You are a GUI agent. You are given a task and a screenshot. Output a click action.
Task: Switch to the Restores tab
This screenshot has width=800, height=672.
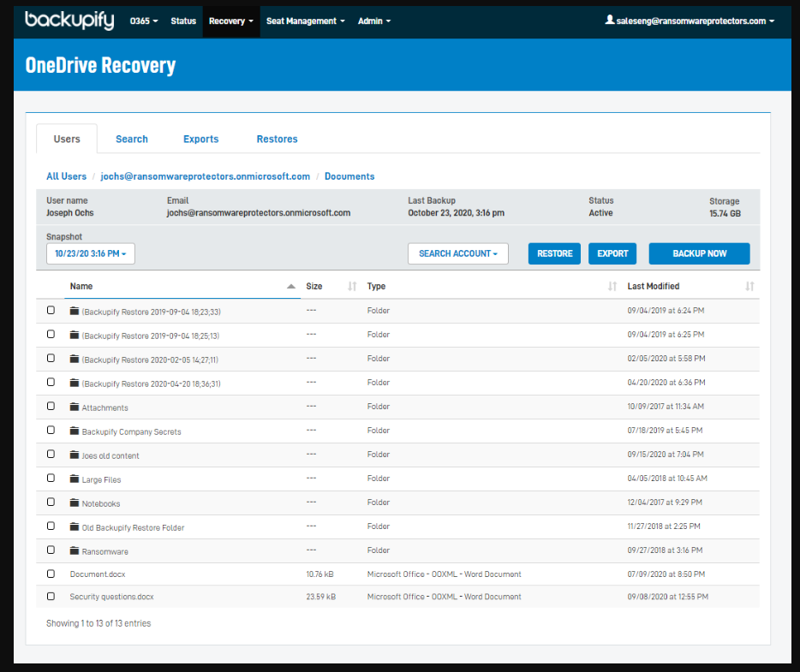[277, 139]
